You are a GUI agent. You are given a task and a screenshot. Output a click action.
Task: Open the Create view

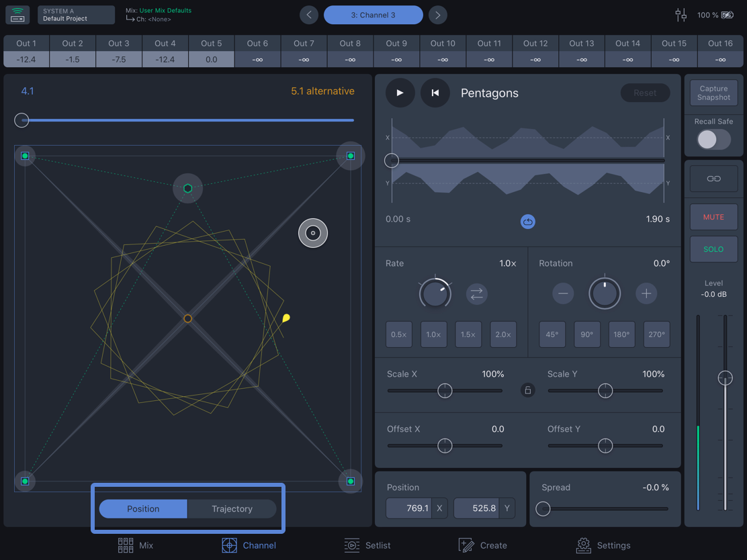482,545
